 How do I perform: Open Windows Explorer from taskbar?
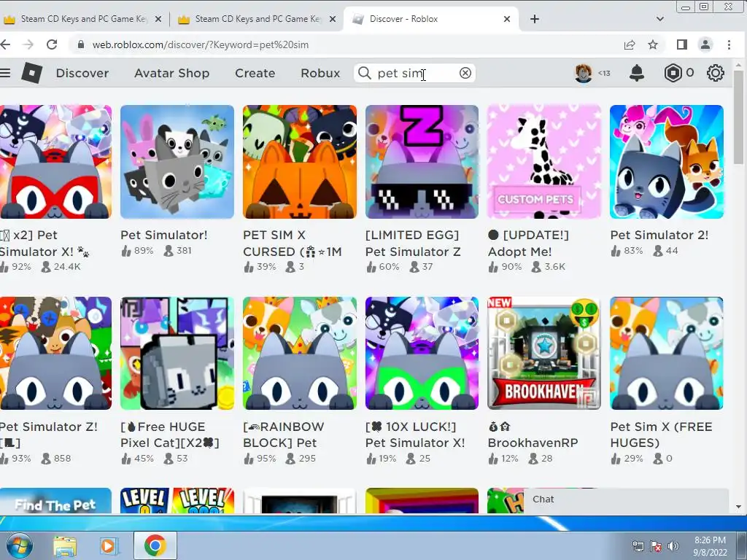pyautogui.click(x=65, y=545)
